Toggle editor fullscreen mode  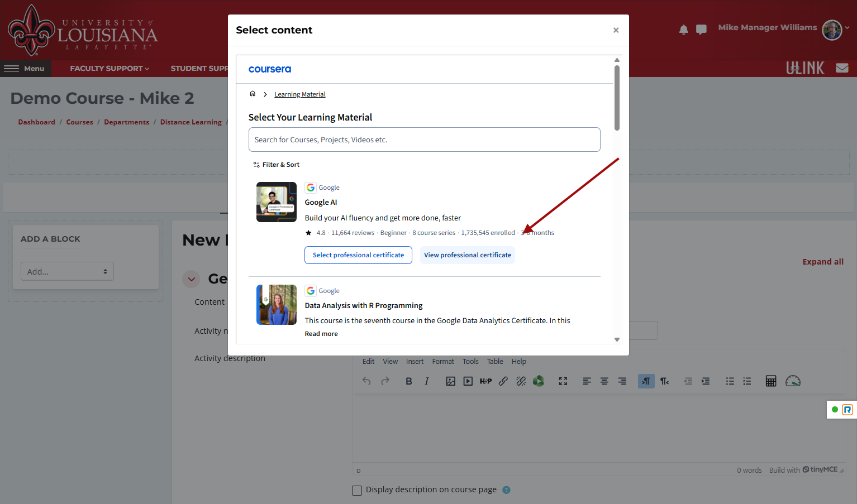(563, 381)
